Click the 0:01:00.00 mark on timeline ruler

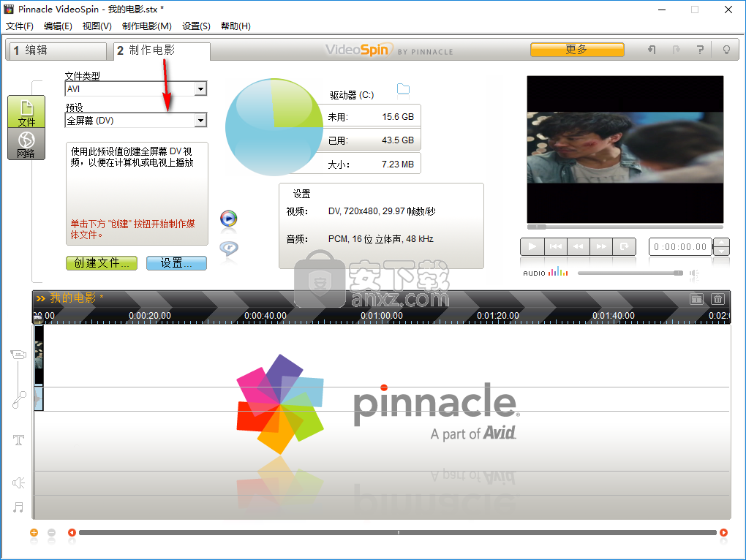(x=382, y=316)
